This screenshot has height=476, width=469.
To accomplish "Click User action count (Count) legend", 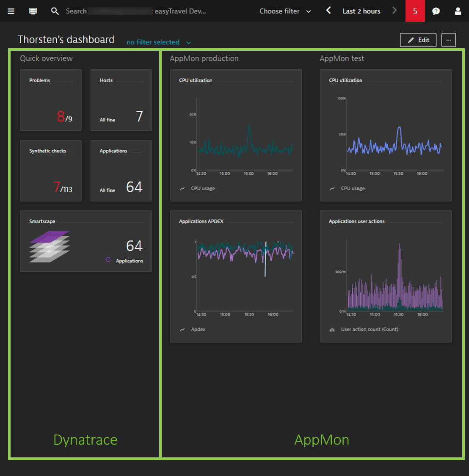I will (x=370, y=329).
